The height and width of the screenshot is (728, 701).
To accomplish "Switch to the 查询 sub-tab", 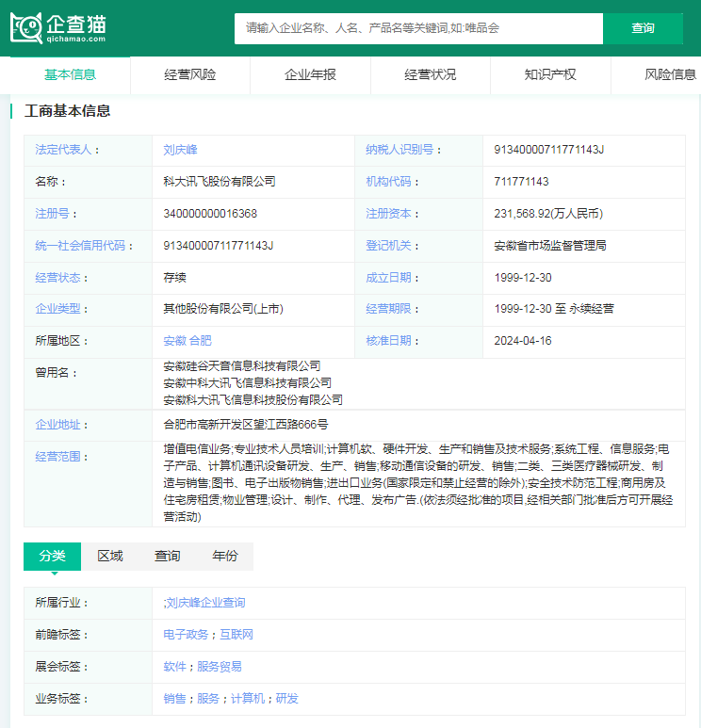I will (168, 556).
